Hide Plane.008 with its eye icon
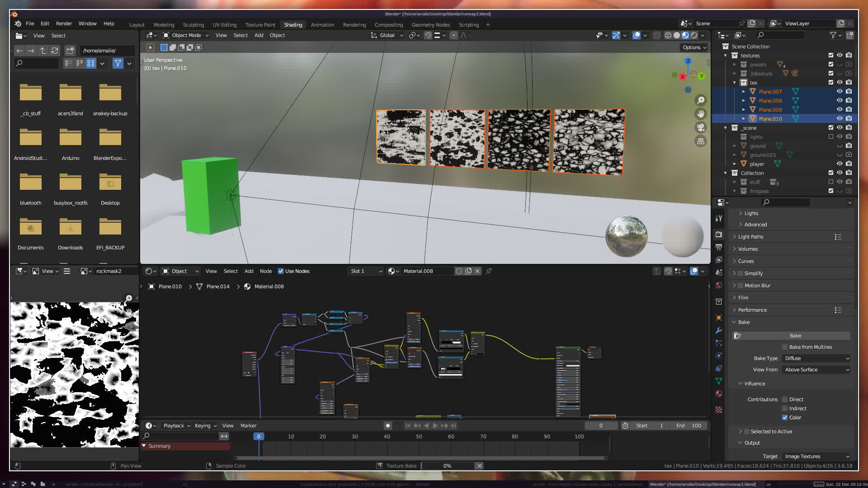868x488 pixels. point(840,100)
